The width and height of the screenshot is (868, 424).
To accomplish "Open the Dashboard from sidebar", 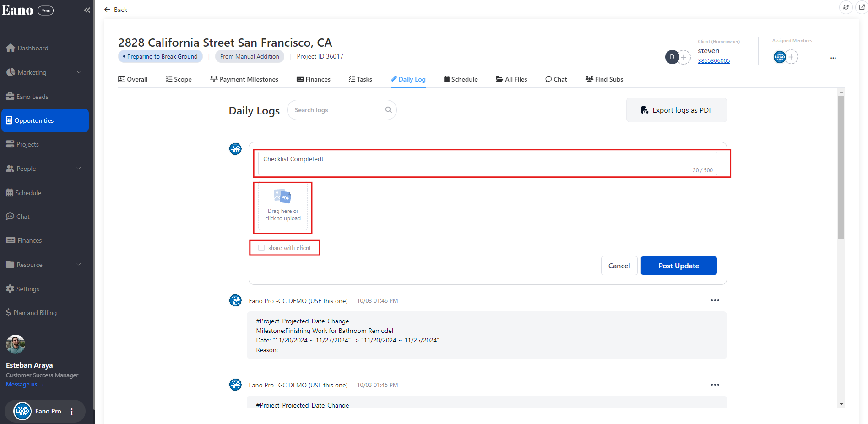I will [33, 48].
